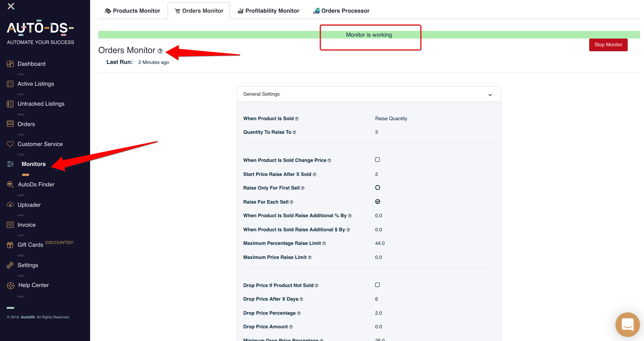Screen dimensions: 644x341
Task: Click Drop Price Percentage value 2.0
Action: pyautogui.click(x=379, y=313)
